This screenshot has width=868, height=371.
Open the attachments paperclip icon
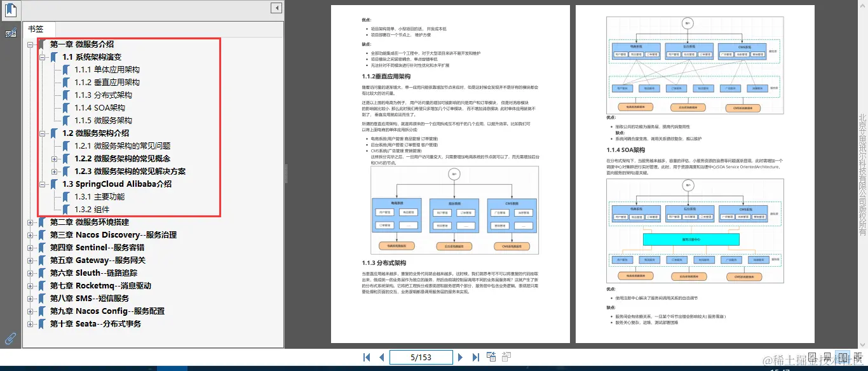tap(9, 337)
